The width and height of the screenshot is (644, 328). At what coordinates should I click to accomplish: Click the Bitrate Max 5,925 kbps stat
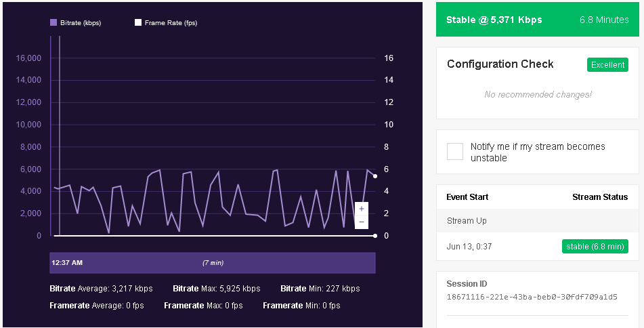point(216,289)
